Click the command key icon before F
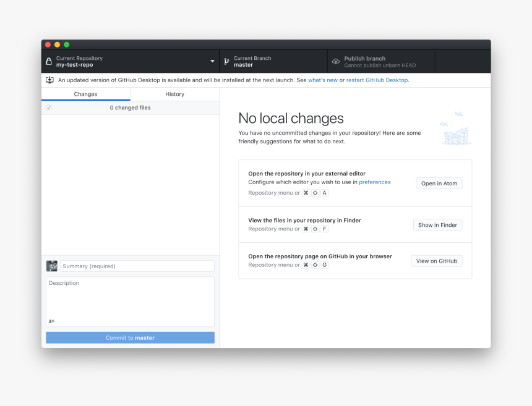The image size is (532, 406). [306, 229]
